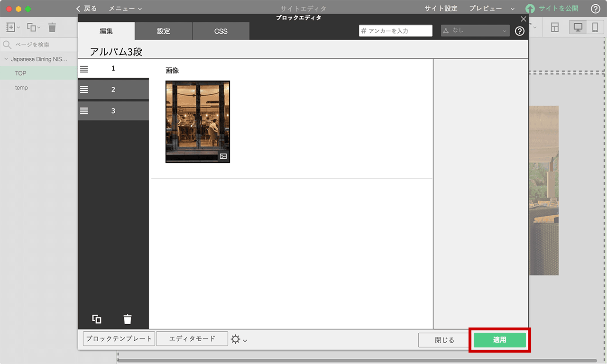Viewport: 607px width, 364px height.
Task: Grab the drag handle icon of item 3
Action: click(84, 111)
